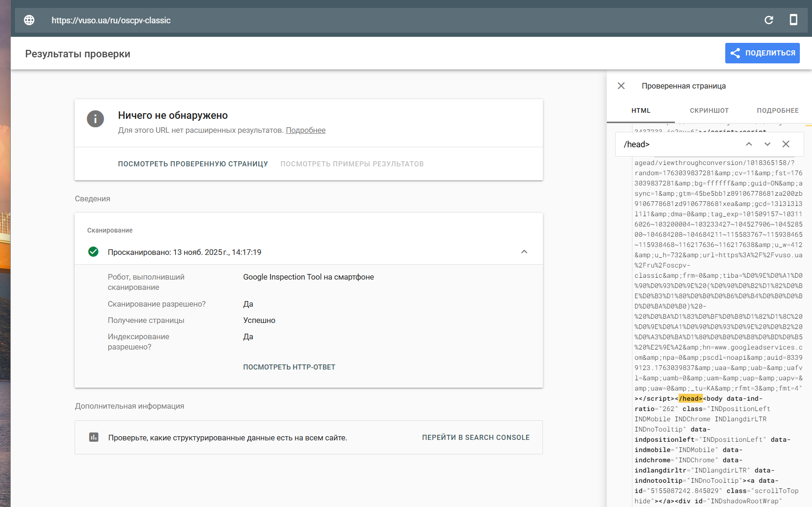The height and width of the screenshot is (507, 812).
Task: Switch to the HTML tab
Action: pos(640,110)
